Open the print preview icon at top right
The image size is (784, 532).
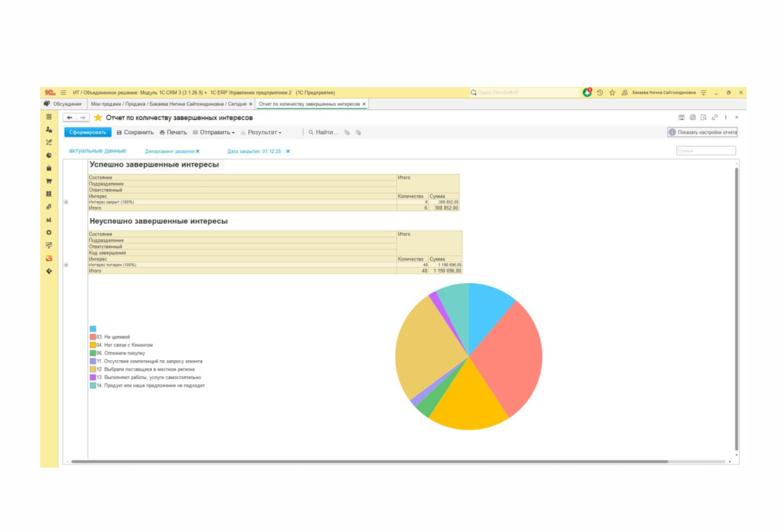point(703,117)
